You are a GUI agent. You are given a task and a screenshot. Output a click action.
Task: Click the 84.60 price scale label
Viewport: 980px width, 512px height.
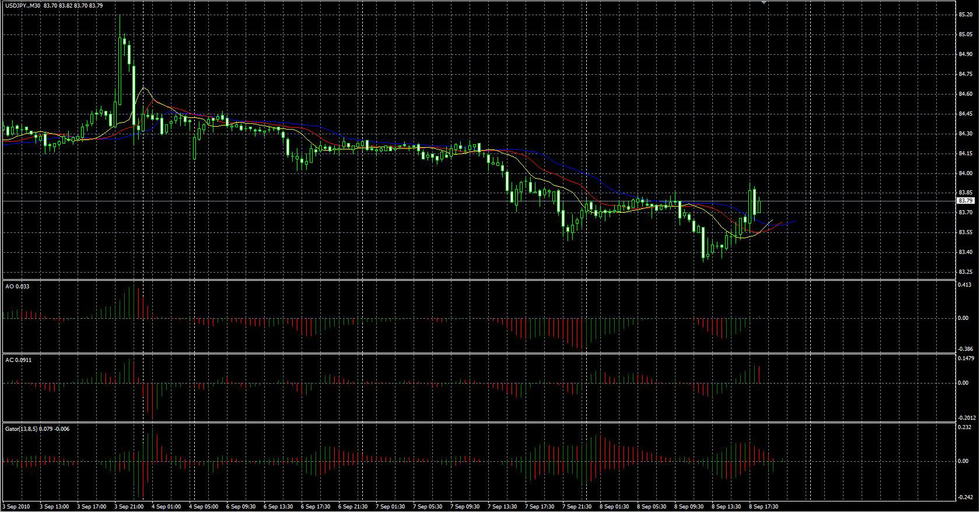tap(965, 94)
